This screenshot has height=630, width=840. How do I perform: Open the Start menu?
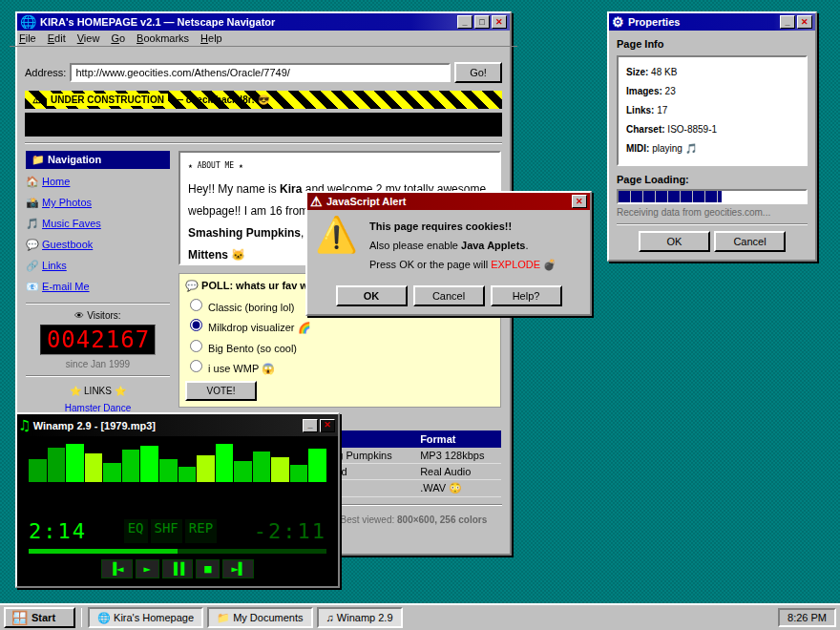point(39,618)
